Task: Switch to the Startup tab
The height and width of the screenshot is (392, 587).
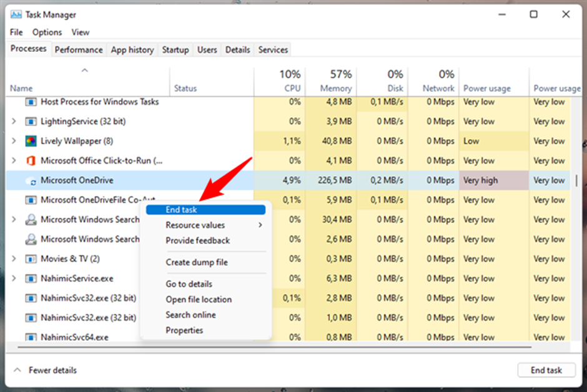Action: pyautogui.click(x=175, y=50)
